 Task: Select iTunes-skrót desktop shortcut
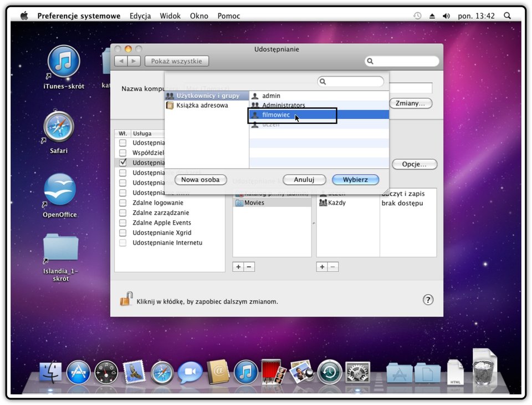coord(64,68)
